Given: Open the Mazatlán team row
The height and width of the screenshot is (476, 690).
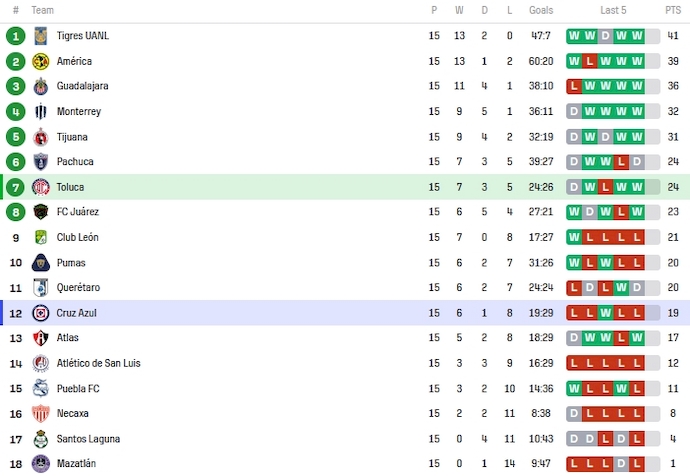Looking at the screenshot, I should coord(76,464).
